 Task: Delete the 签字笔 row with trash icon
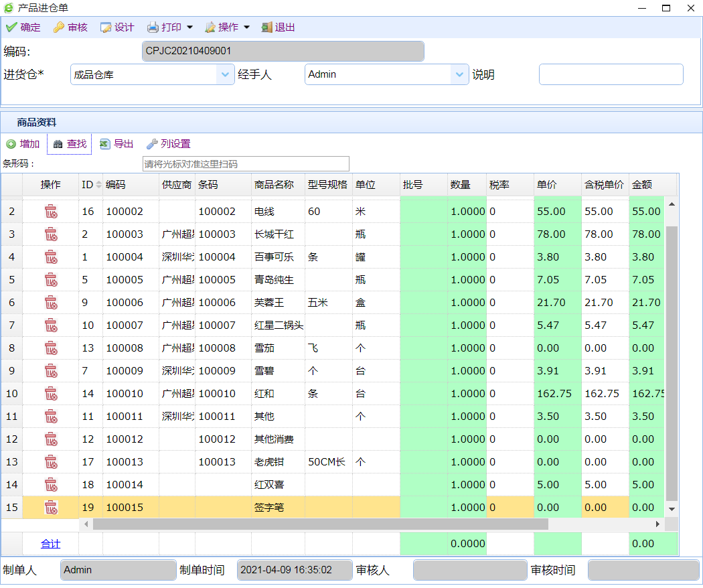pos(51,508)
